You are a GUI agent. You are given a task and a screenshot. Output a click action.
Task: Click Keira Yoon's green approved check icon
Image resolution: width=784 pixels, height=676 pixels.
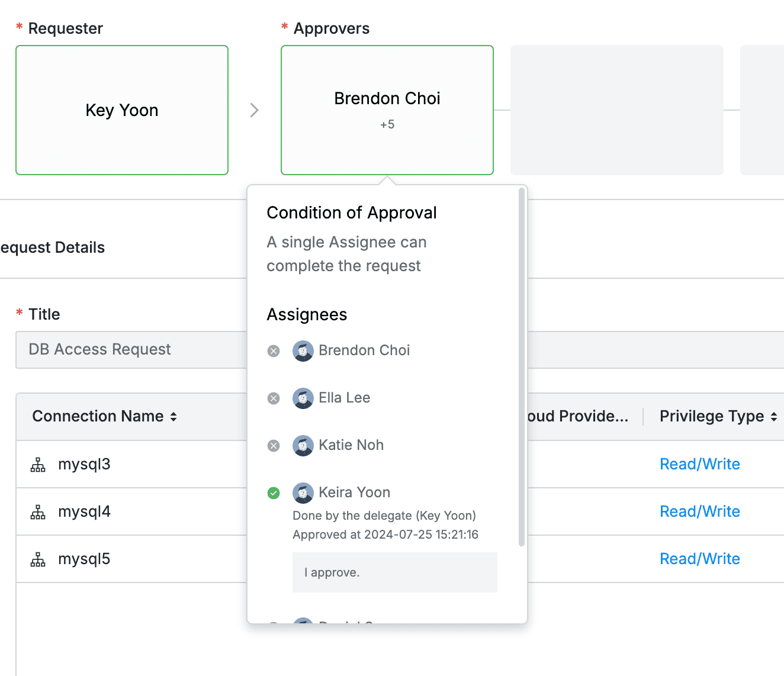click(273, 492)
